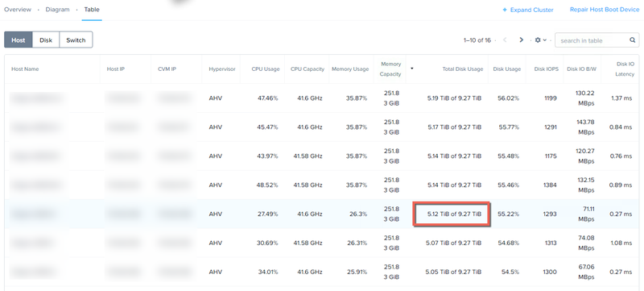644x291 pixels.
Task: Click the 25.91% memory usage value
Action: [356, 272]
